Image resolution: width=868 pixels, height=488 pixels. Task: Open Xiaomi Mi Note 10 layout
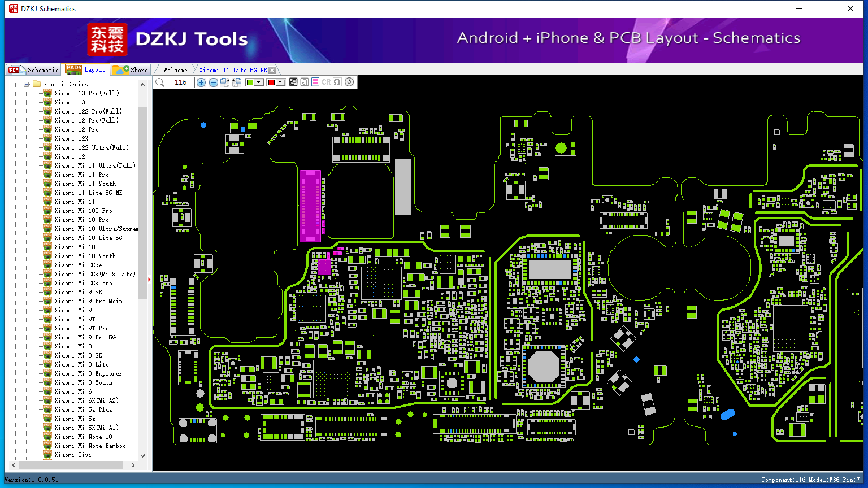point(83,437)
